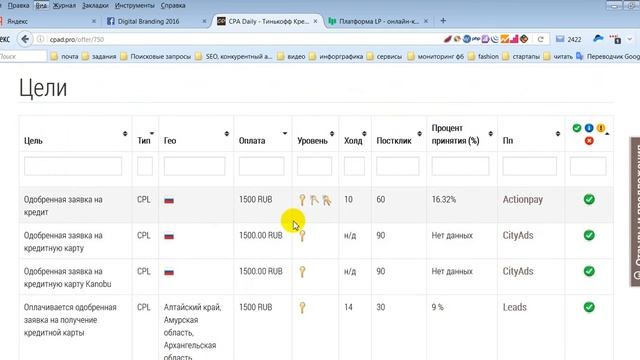The width and height of the screenshot is (640, 360).
Task: Click the green check in Actionpay row
Action: pos(589,200)
